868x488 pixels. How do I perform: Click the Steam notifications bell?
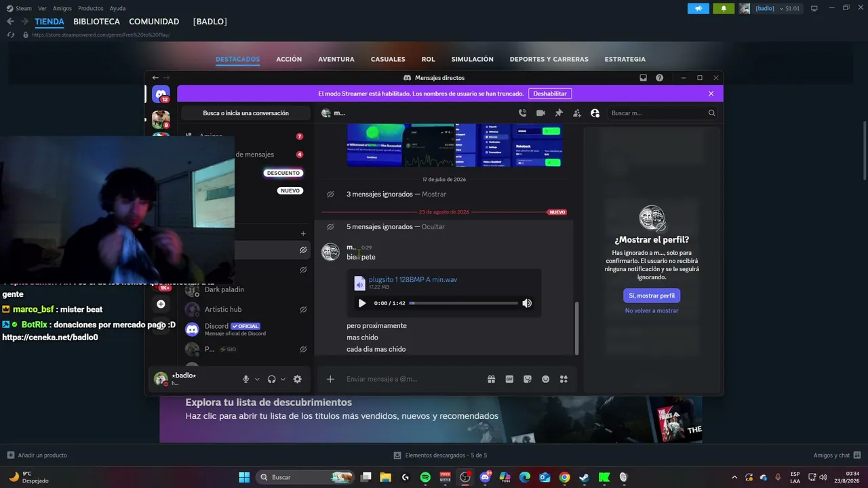tap(724, 8)
